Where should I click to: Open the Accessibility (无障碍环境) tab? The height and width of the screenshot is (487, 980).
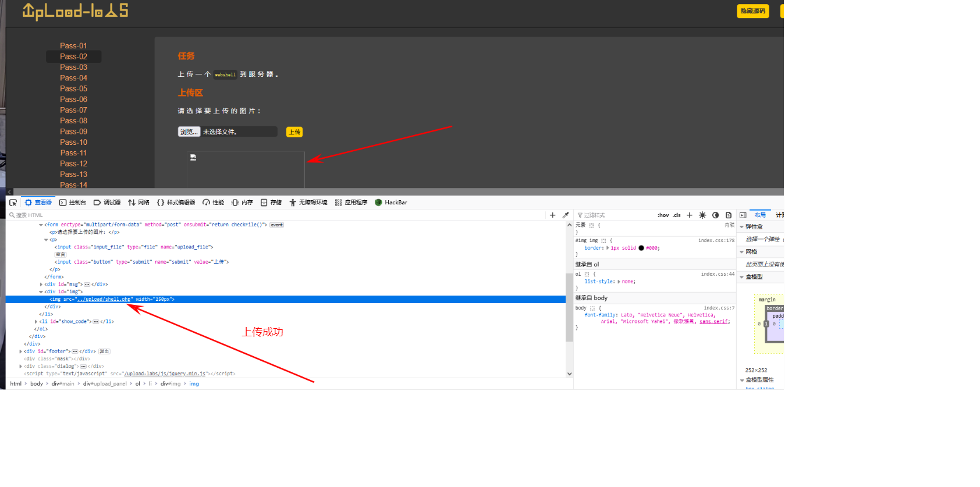pos(308,202)
